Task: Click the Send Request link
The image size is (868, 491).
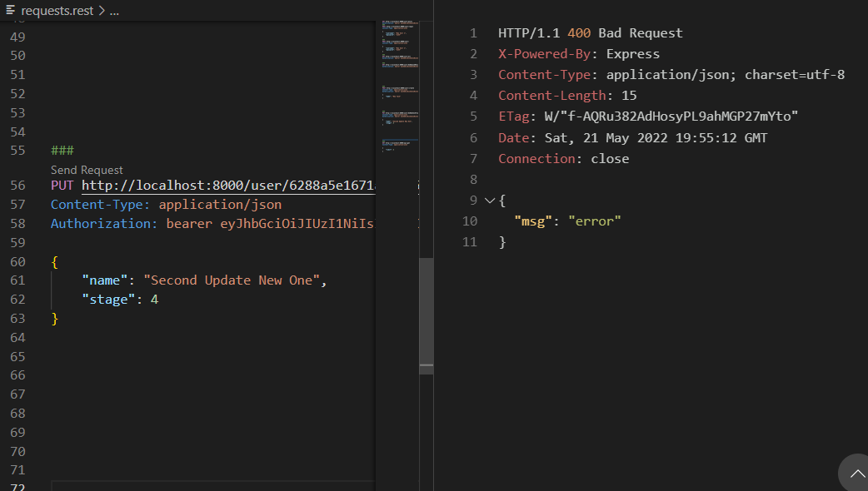Action: click(87, 170)
